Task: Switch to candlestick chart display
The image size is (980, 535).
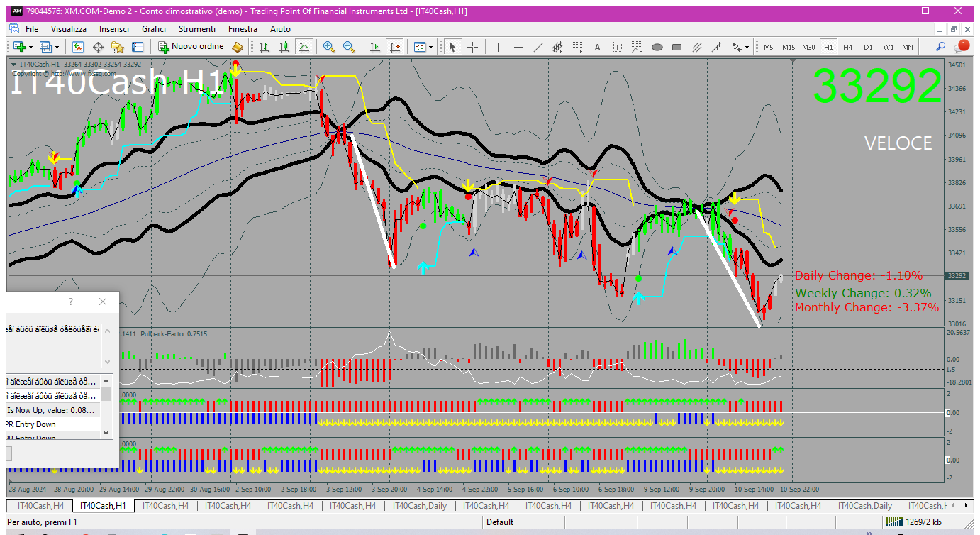Action: click(x=284, y=47)
